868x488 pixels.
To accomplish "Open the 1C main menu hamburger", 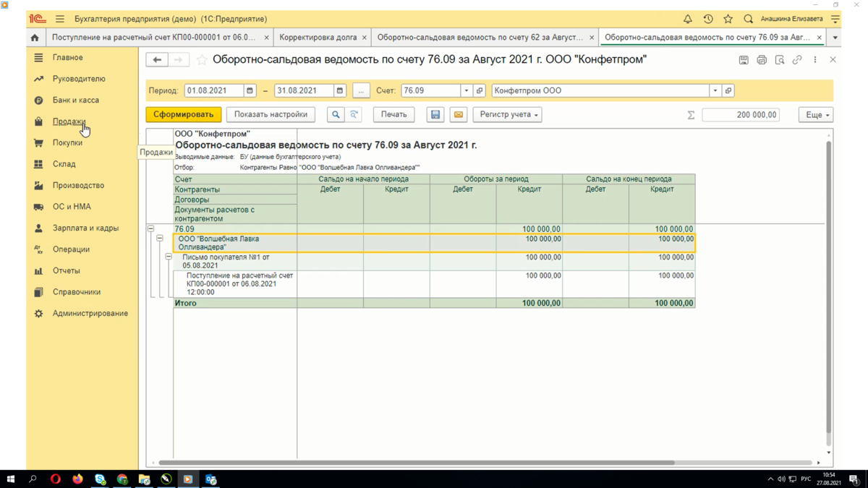I will click(60, 19).
